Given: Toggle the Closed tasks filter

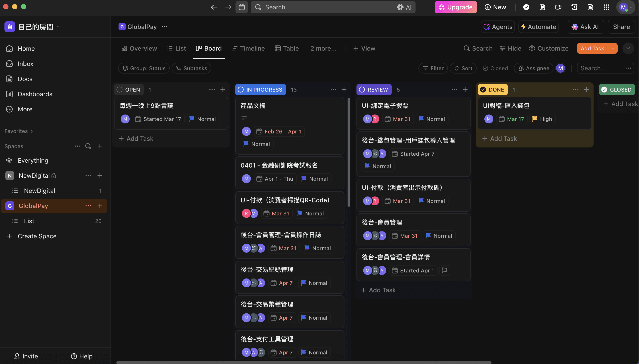Looking at the screenshot, I should tap(495, 68).
